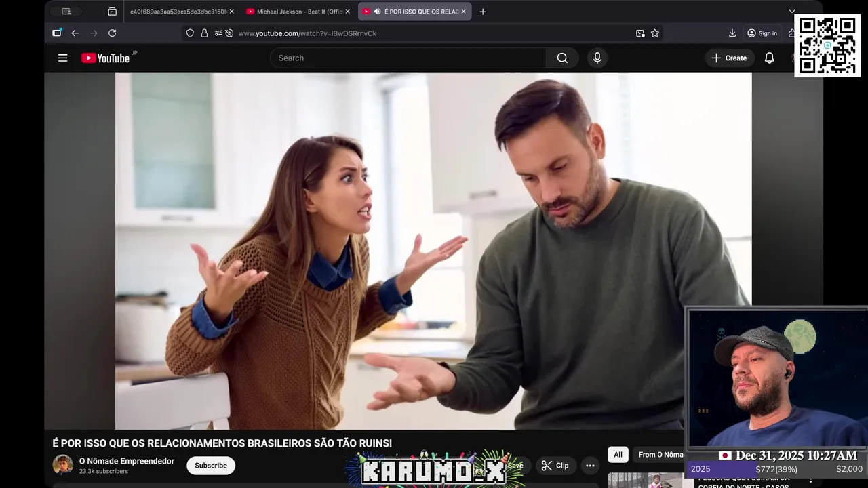This screenshot has width=868, height=488.
Task: Subscribe to O Nômade Empreendedor
Action: (211, 466)
